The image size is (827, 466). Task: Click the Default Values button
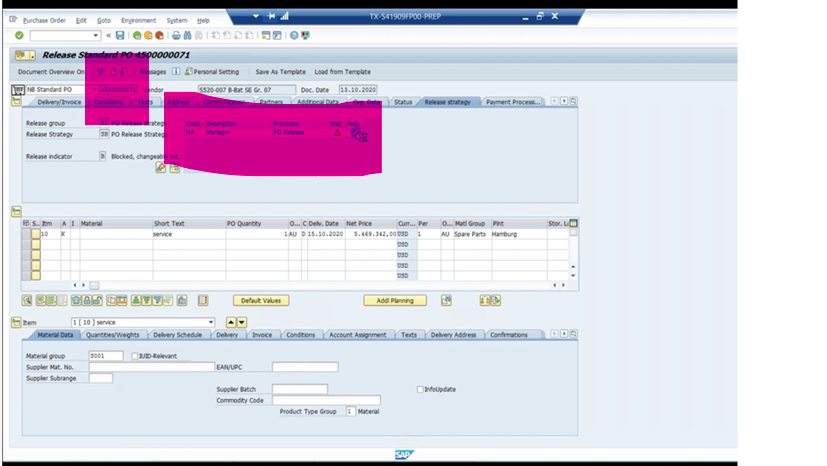[x=261, y=300]
